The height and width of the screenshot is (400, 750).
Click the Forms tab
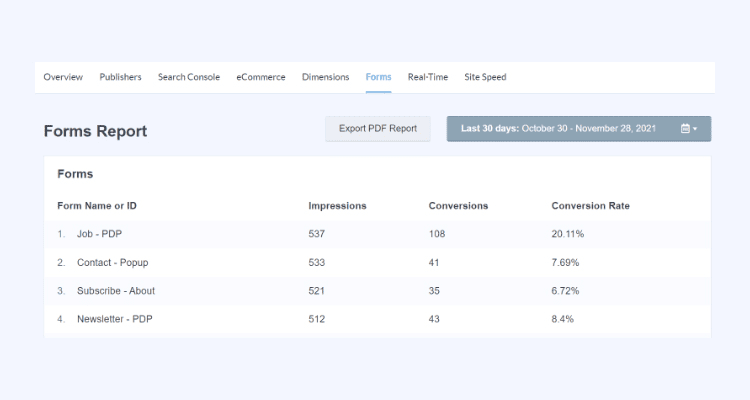click(378, 77)
